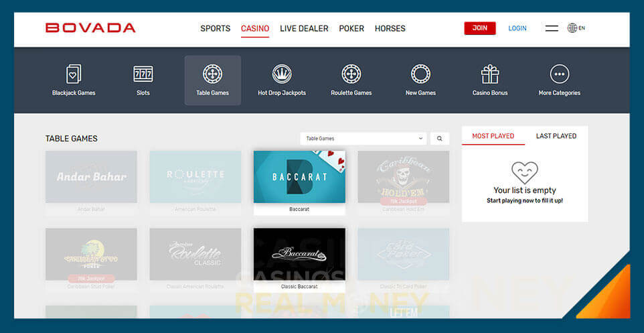The width and height of the screenshot is (644, 333).
Task: Click the Baccarat caption under its tile
Action: click(299, 209)
